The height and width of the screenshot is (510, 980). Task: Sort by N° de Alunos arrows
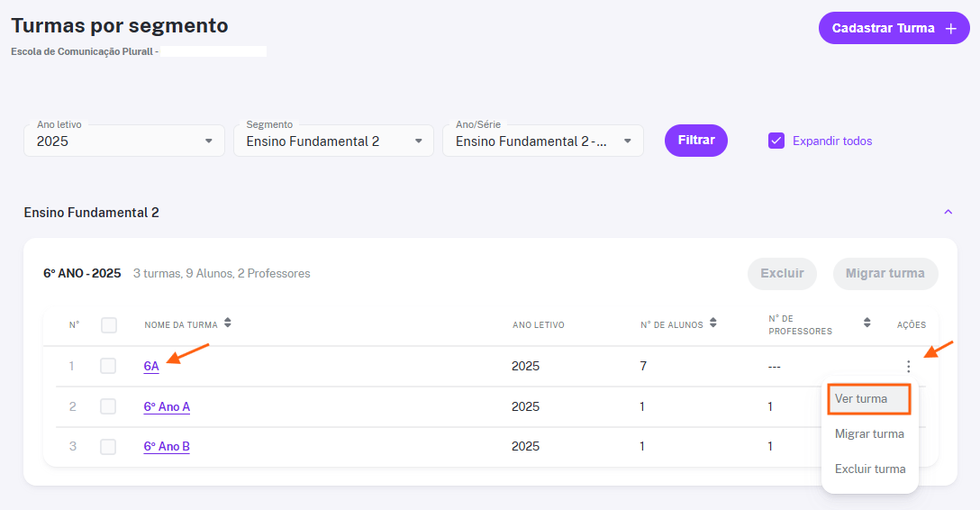pos(713,323)
